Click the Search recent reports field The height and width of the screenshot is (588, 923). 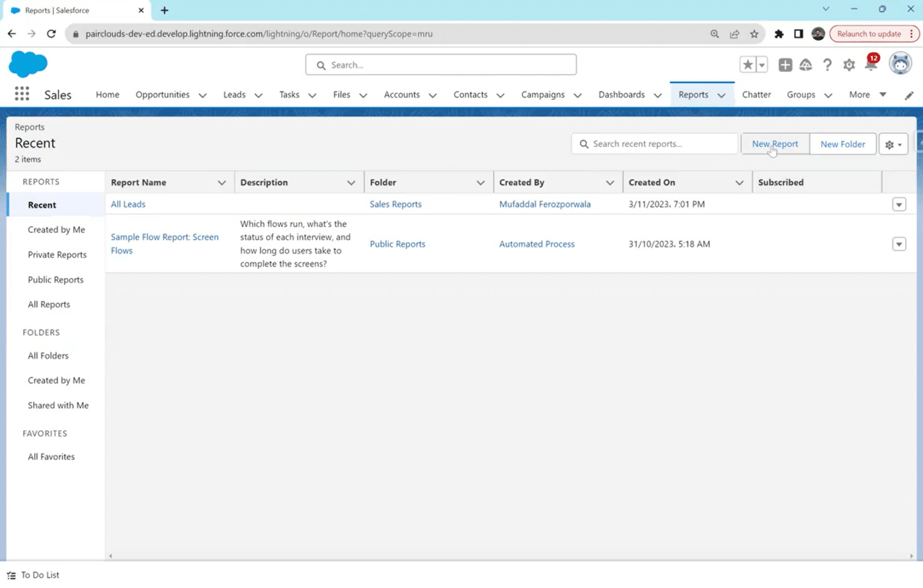(654, 144)
